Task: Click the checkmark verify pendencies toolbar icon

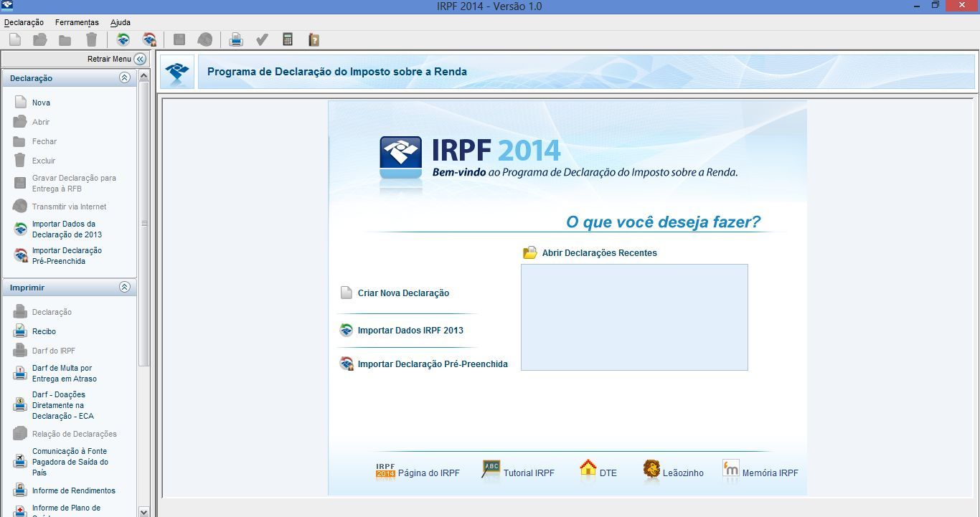Action: (x=262, y=39)
